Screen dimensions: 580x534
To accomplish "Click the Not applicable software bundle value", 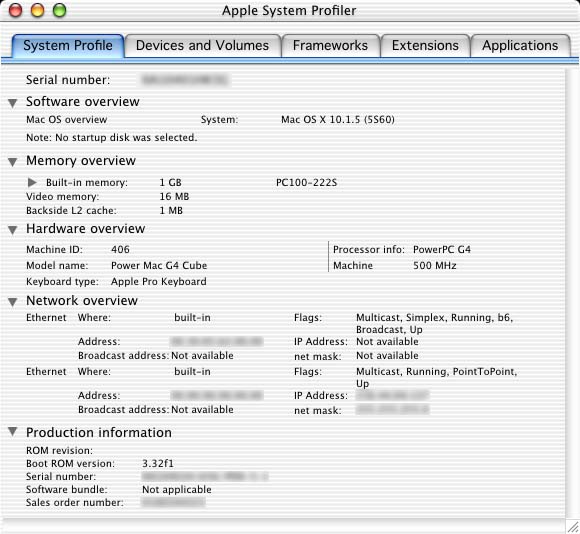I will 177,490.
